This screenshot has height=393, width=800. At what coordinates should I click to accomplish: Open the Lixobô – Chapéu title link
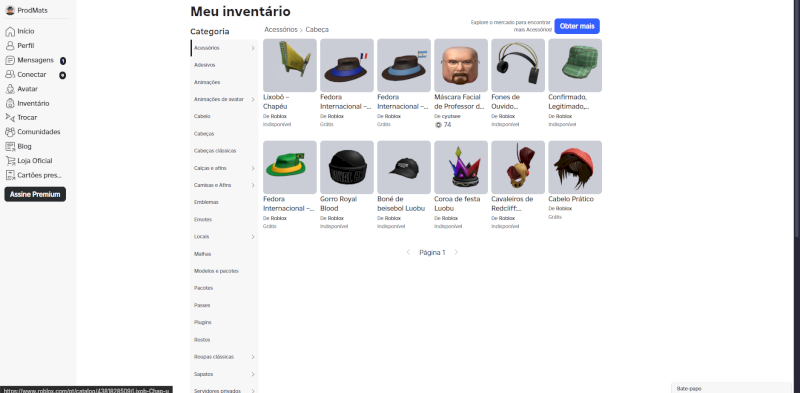coord(277,102)
